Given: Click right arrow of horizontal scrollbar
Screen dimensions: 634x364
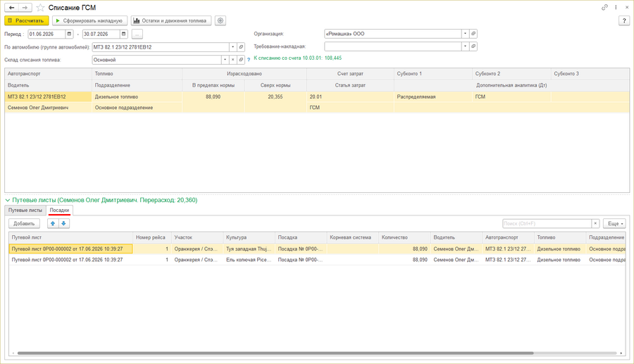Looking at the screenshot, I should 621,353.
